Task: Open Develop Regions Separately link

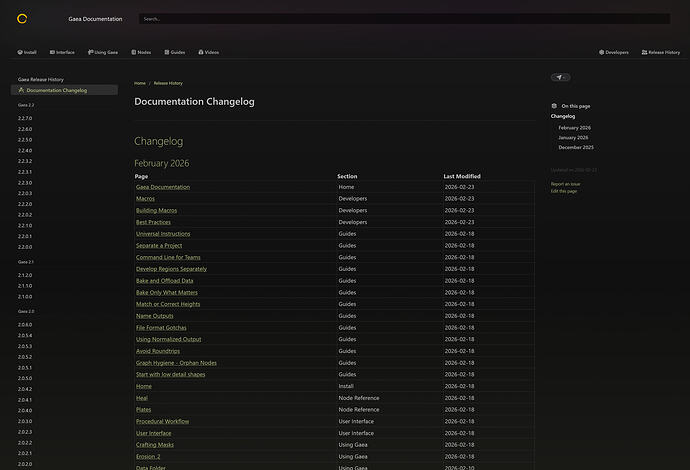Action: pyautogui.click(x=171, y=269)
